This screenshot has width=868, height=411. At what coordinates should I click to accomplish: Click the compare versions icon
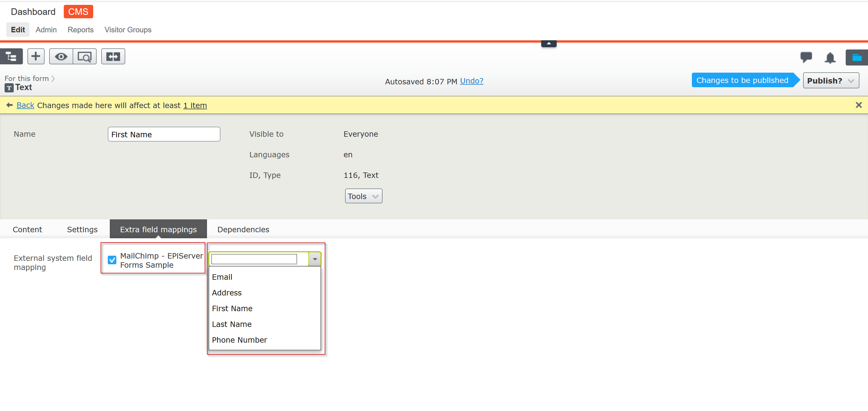(x=113, y=56)
